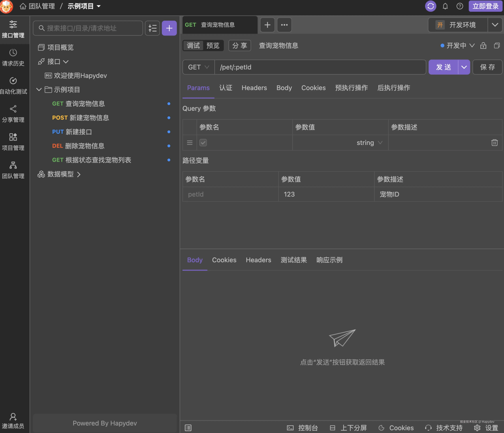Open the notification bell icon
The image size is (504, 433).
tap(445, 6)
